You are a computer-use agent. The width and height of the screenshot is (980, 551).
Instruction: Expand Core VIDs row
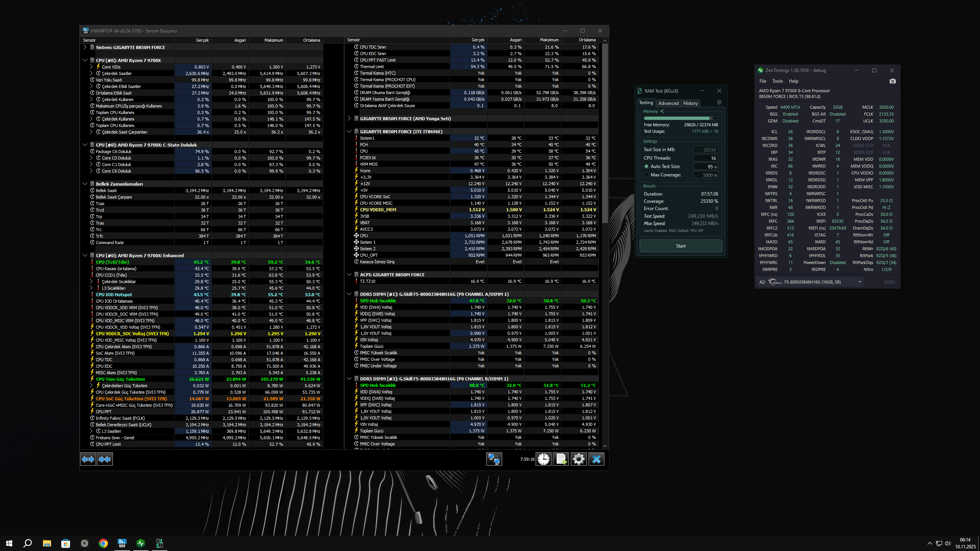tap(91, 67)
